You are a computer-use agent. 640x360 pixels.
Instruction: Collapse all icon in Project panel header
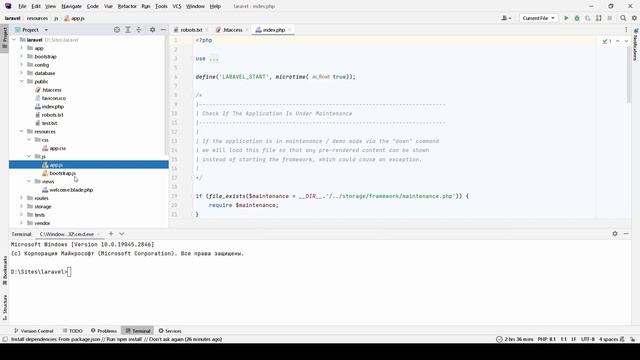tap(139, 30)
